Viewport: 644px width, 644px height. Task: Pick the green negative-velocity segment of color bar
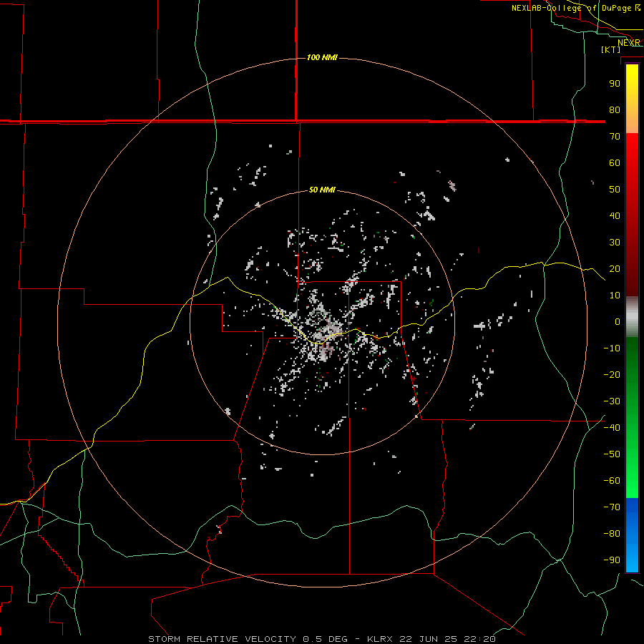click(x=632, y=418)
